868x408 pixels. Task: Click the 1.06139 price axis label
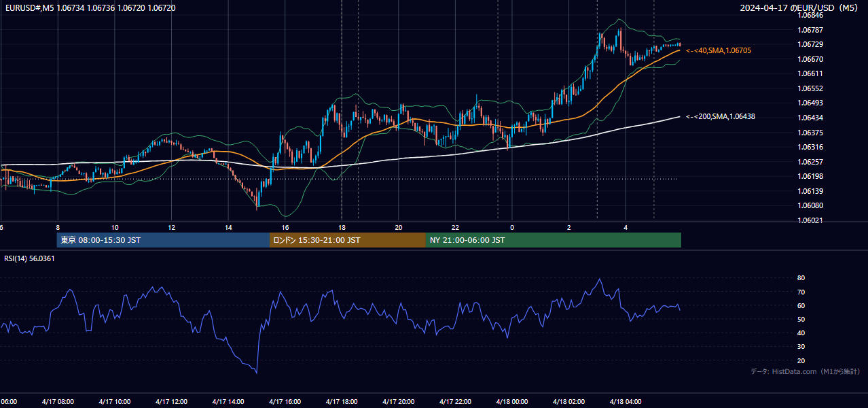[x=810, y=191]
